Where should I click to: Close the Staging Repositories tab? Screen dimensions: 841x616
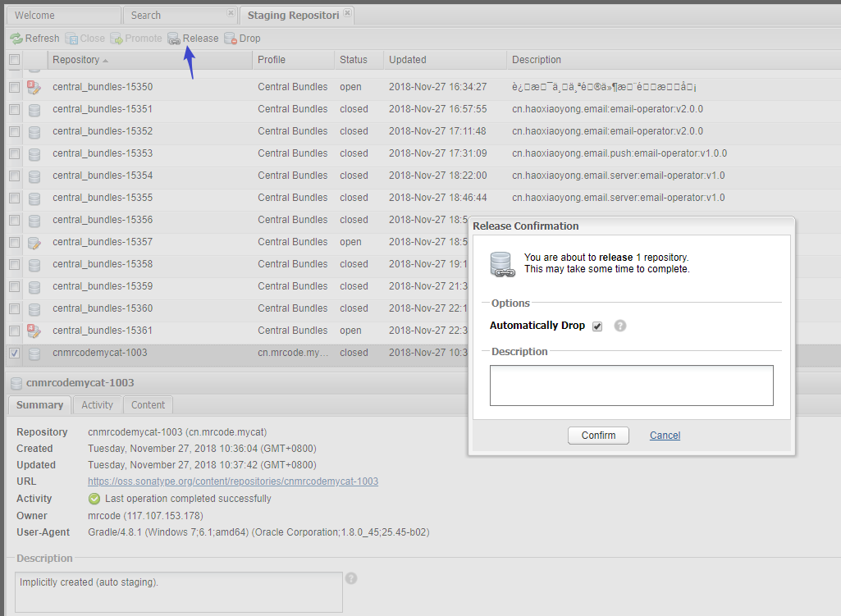348,14
